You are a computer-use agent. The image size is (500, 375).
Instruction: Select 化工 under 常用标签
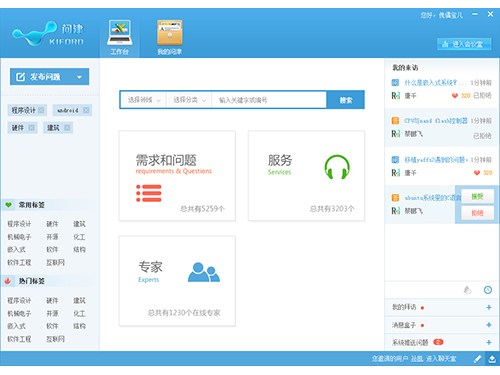tap(79, 237)
